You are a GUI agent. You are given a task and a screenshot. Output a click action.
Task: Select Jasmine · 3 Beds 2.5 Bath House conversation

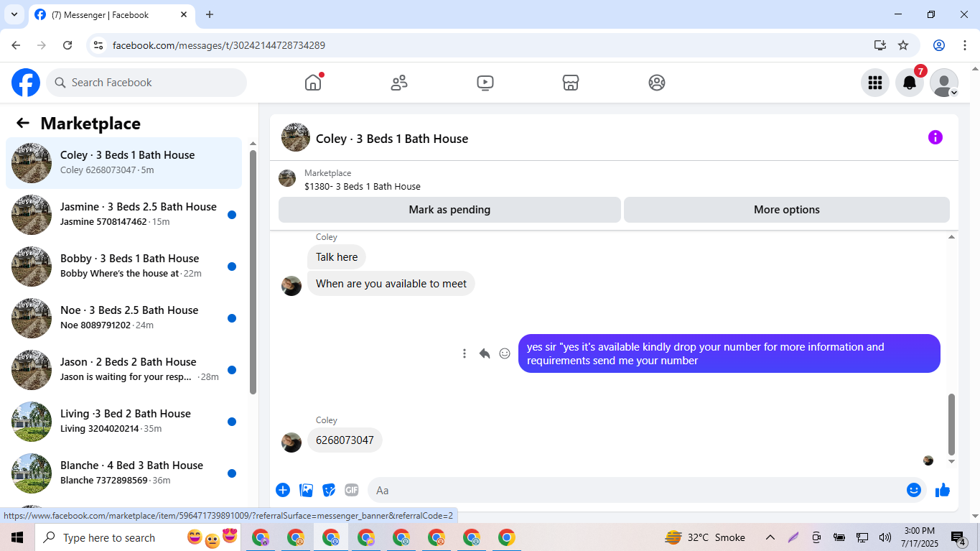click(x=123, y=215)
